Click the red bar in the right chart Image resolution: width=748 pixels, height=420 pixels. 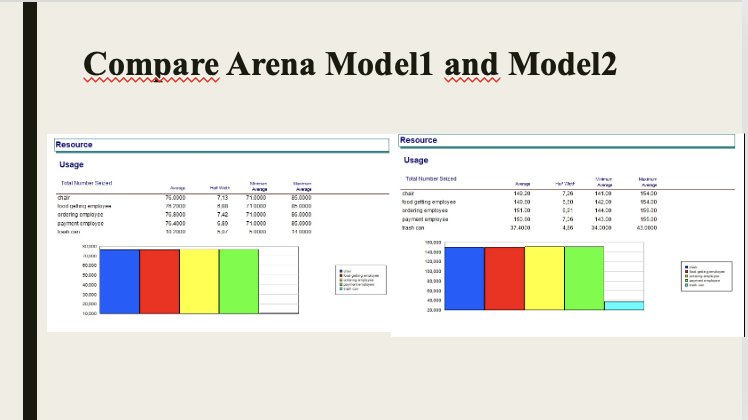click(x=505, y=279)
